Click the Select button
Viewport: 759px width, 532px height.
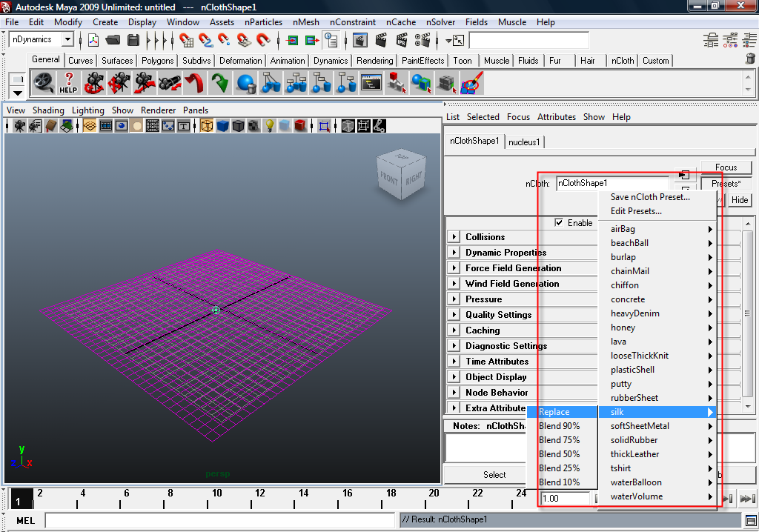click(494, 475)
